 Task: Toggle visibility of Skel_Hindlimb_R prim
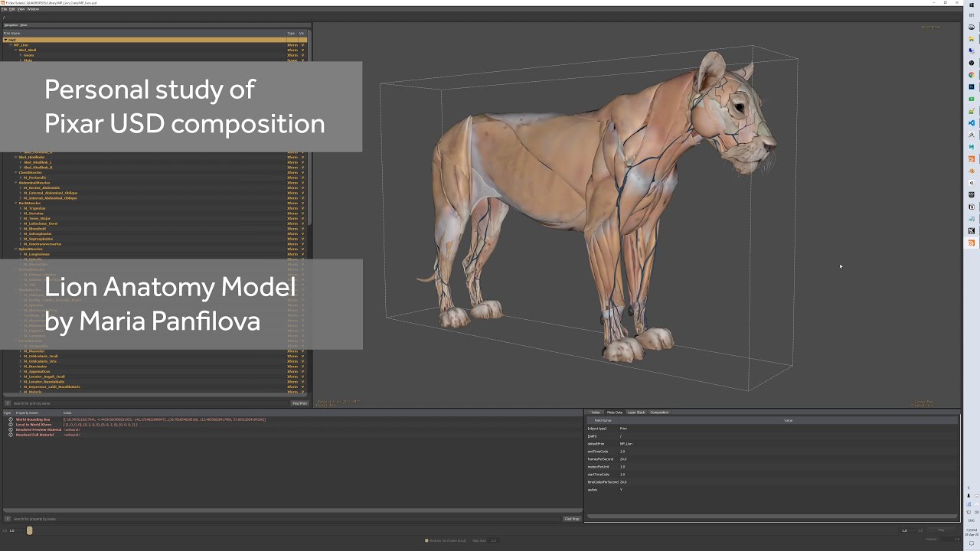point(302,167)
